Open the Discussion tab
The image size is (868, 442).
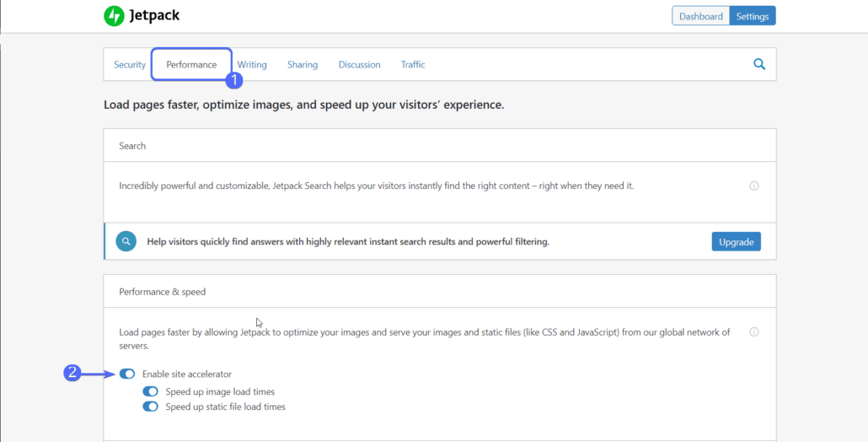click(359, 65)
